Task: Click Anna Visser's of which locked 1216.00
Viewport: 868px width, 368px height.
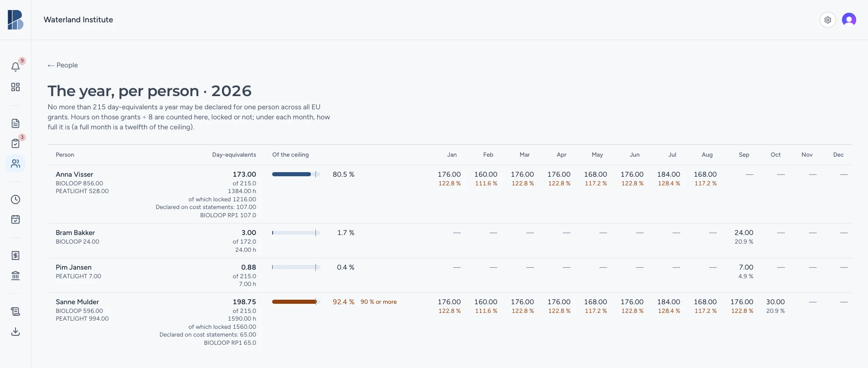Action: tap(222, 199)
